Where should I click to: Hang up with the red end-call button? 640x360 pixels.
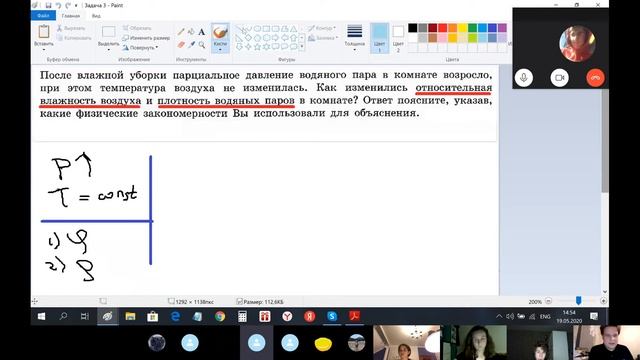coord(596,78)
